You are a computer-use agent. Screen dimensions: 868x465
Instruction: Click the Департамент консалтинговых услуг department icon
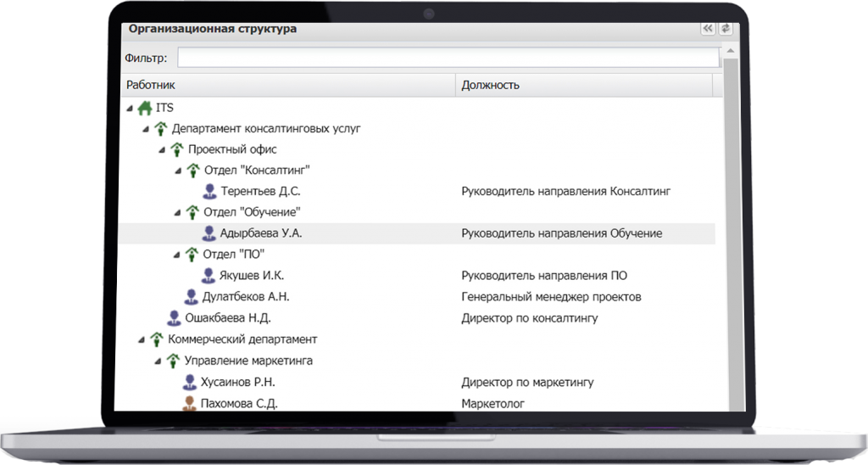(x=160, y=129)
